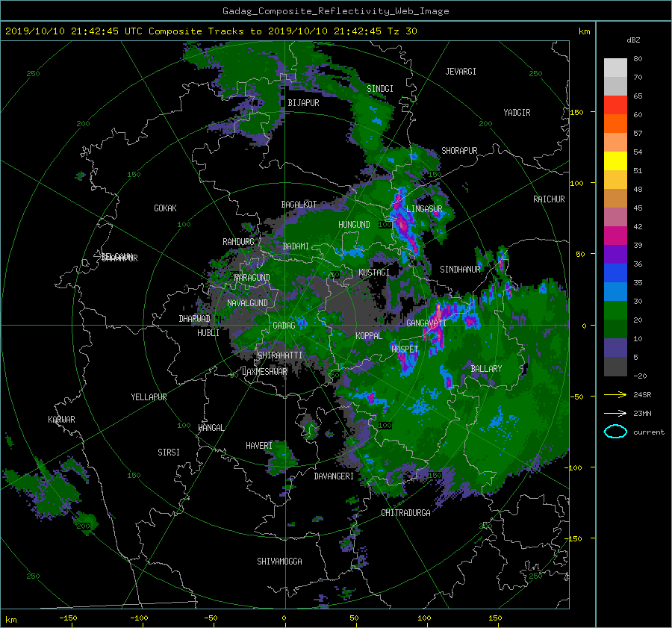Viewport: 672px width, 628px height.
Task: Click the DAVANGERI city label
Action: click(334, 476)
